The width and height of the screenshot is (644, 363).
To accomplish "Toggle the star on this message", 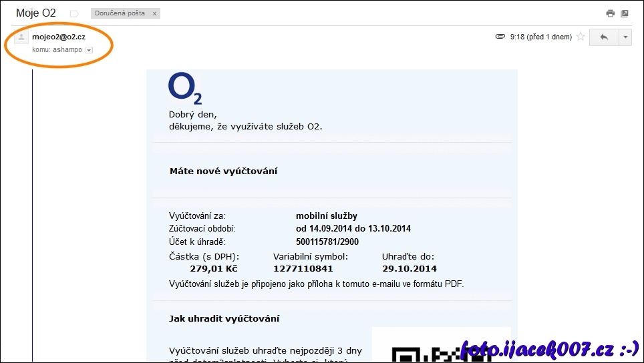I will click(581, 37).
